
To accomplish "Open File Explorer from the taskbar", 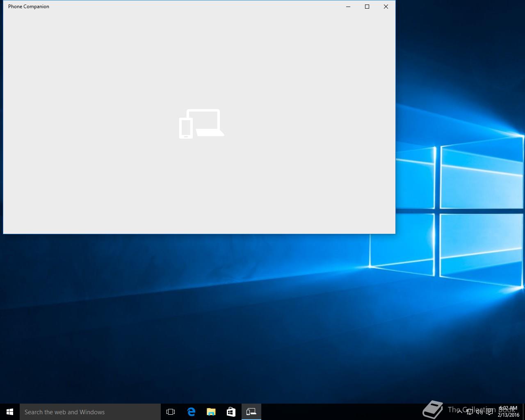I will coord(211,412).
